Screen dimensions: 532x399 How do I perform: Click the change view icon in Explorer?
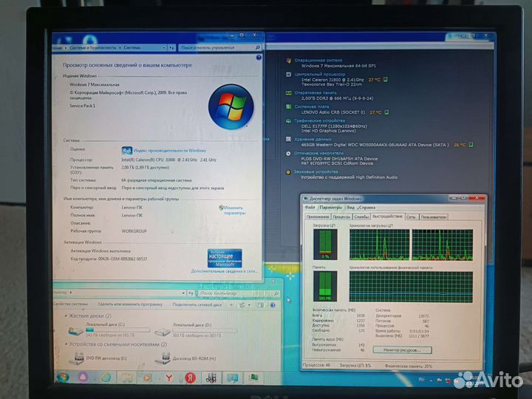pyautogui.click(x=242, y=305)
